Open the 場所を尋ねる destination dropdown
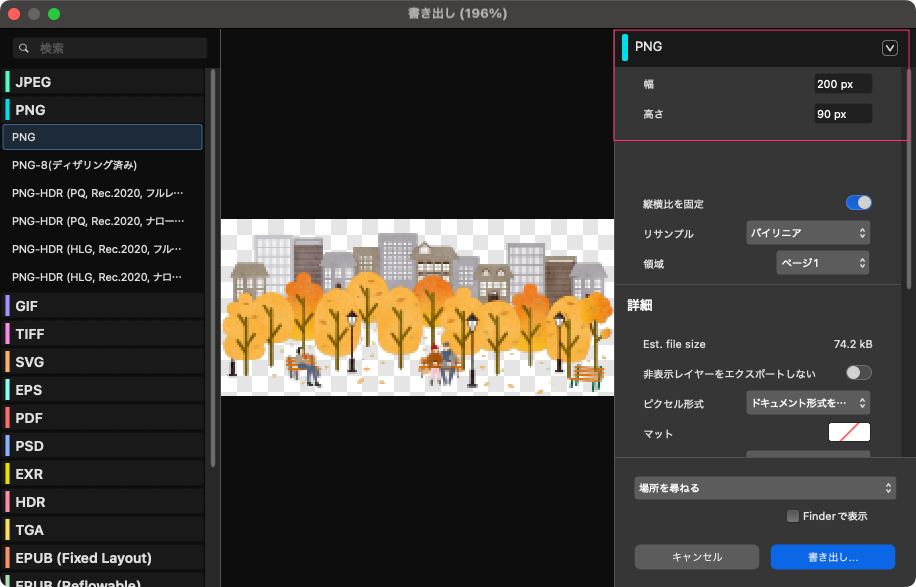 765,488
